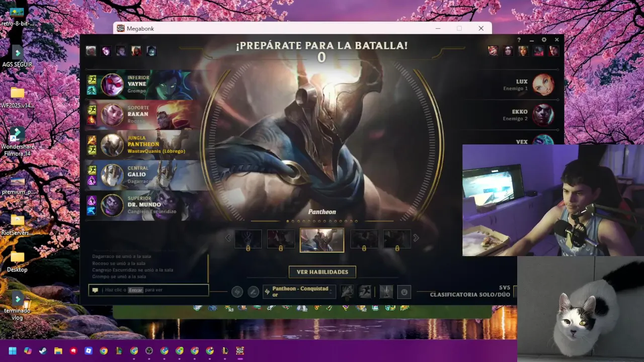The image size is (644, 362).
Task: Open the Pantheon - Conquistador rune page dropdown
Action: tap(299, 292)
